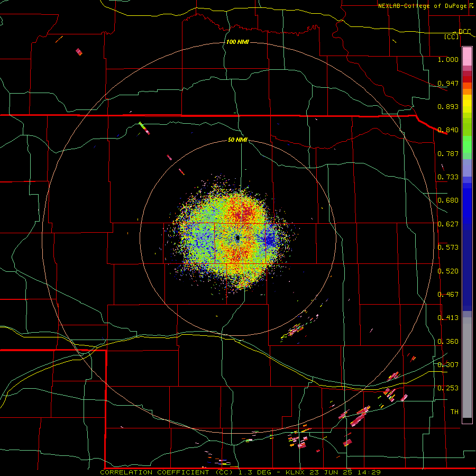This screenshot has height=476, width=476.
Task: Pick the lavender segment of the color bar
Action: tap(467, 168)
